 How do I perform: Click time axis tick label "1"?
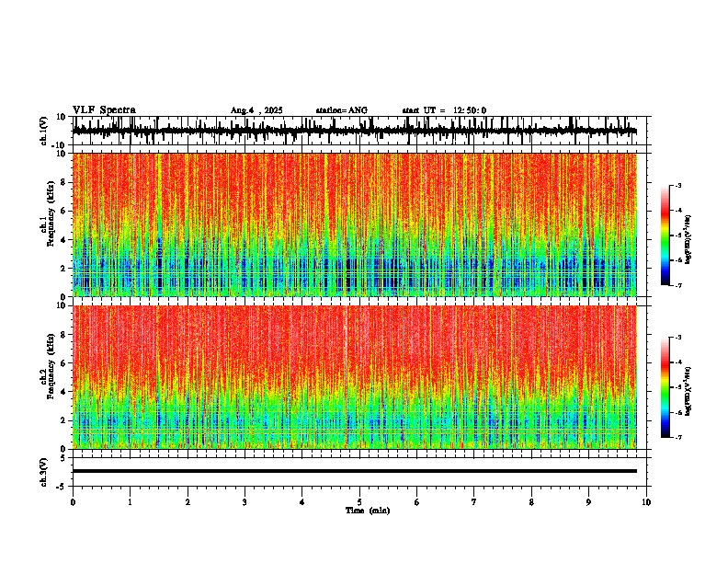click(130, 502)
